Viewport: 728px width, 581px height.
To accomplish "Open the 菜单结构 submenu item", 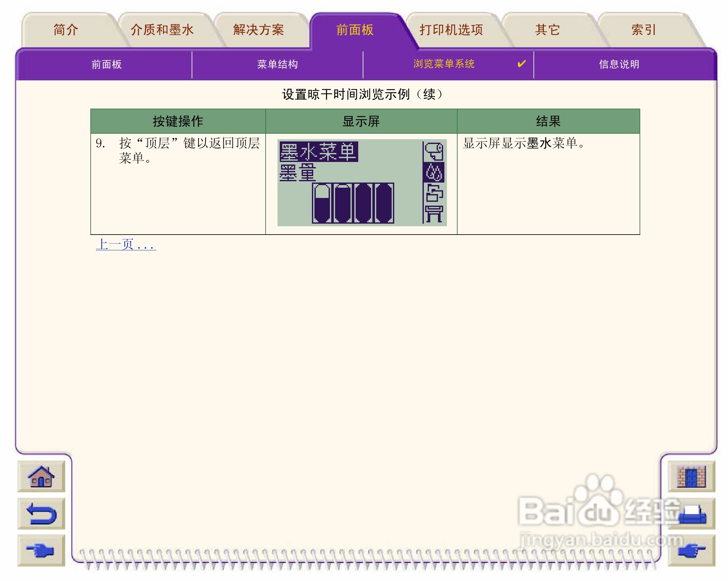I will pos(277,64).
